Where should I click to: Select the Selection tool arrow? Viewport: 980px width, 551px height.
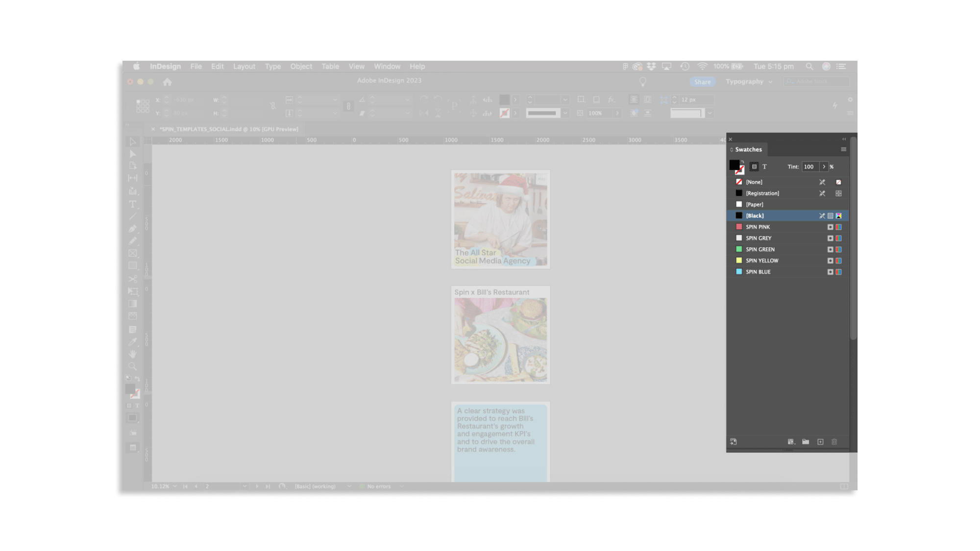click(133, 142)
